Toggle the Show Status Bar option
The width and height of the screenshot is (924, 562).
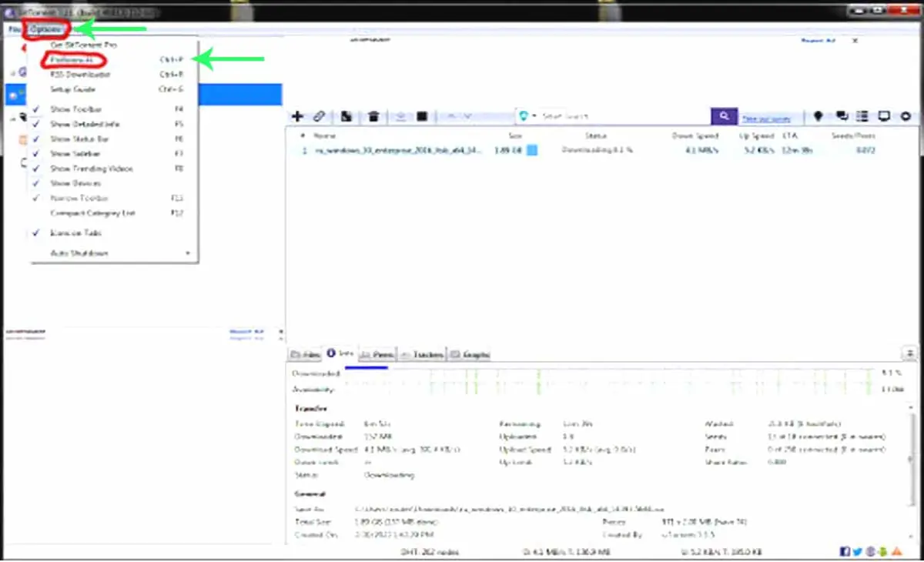pos(113,139)
